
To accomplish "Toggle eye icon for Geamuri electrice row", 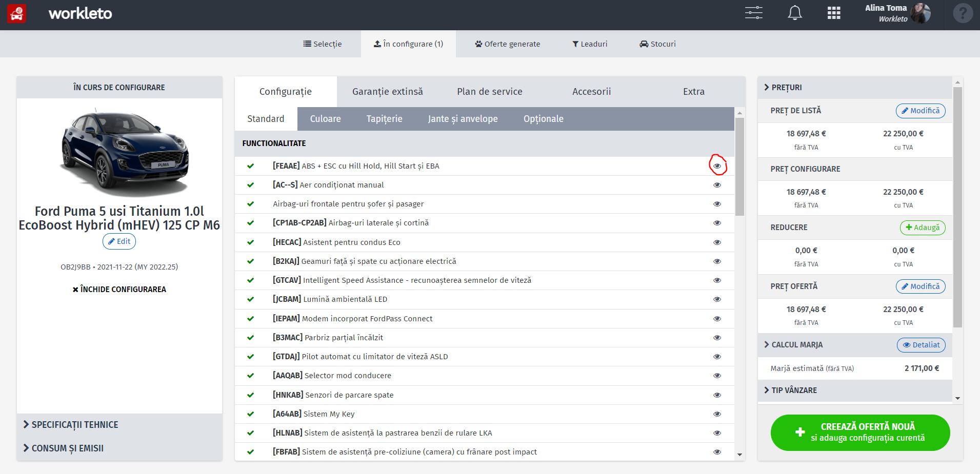I will [x=717, y=261].
